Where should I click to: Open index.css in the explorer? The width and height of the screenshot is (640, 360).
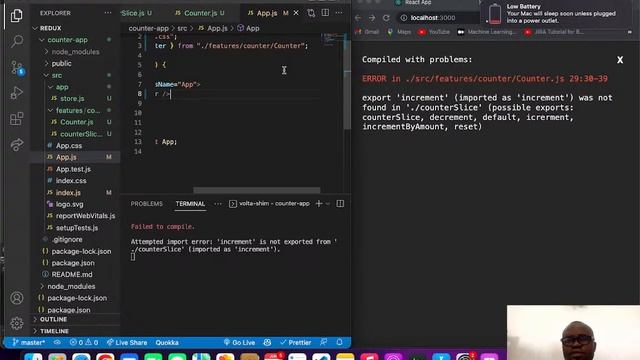click(71, 181)
